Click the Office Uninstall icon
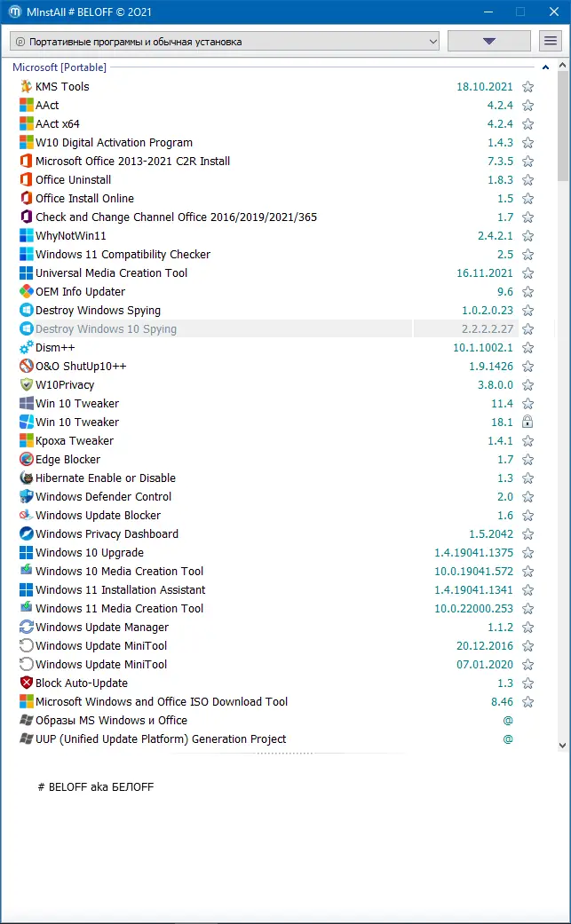Viewport: 571px width, 924px height. [26, 179]
